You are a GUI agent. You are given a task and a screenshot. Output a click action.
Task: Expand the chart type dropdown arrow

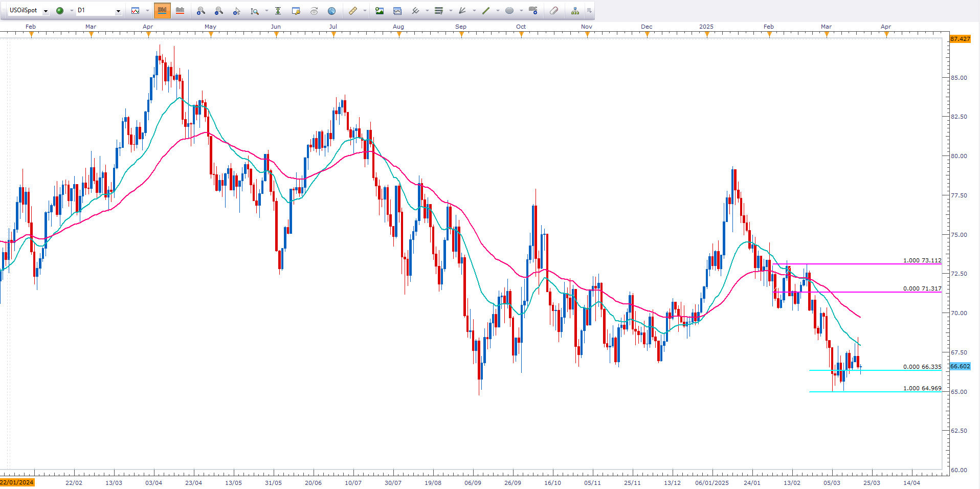(x=147, y=11)
